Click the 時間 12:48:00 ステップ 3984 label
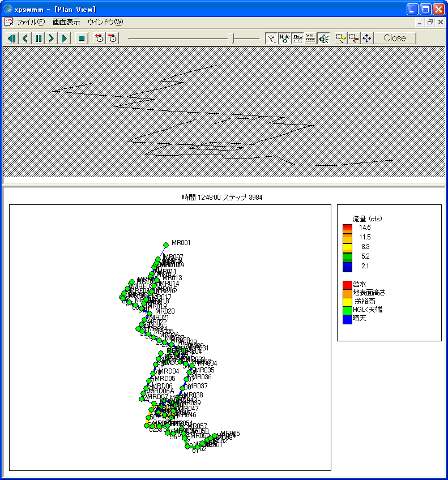Image resolution: width=448 pixels, height=480 pixels. click(222, 198)
